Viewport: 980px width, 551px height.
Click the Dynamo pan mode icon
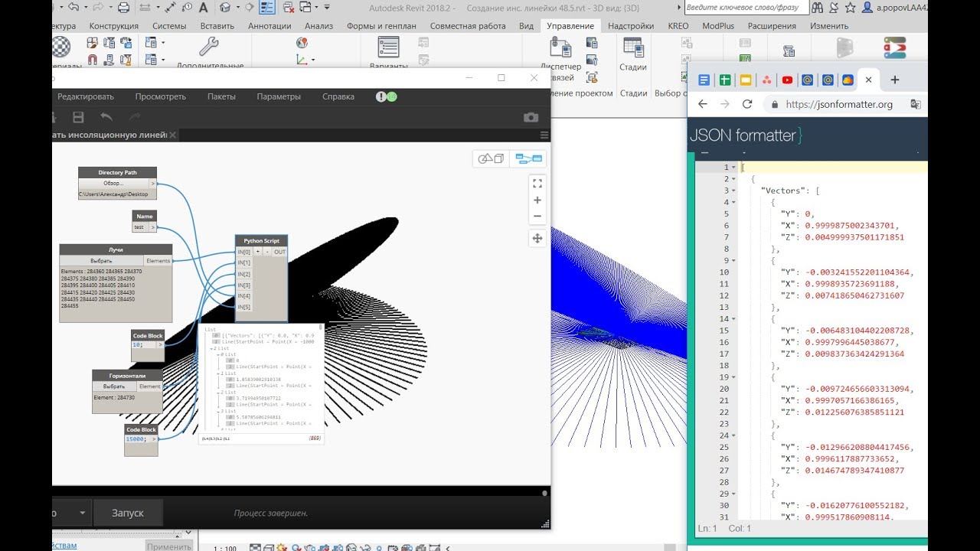[537, 238]
